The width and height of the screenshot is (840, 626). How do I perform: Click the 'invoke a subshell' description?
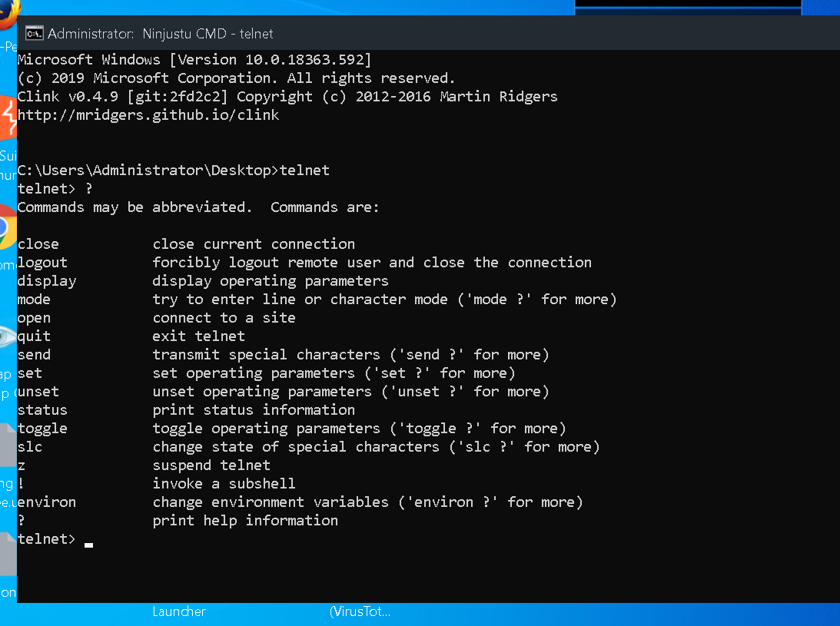click(224, 484)
